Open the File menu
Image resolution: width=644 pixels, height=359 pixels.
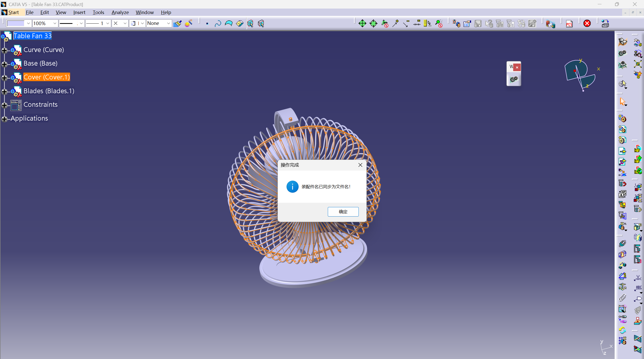tap(29, 12)
